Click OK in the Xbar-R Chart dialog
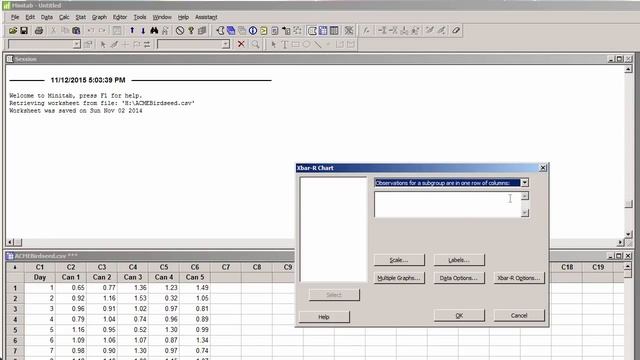This screenshot has height=360, width=640. (x=459, y=316)
